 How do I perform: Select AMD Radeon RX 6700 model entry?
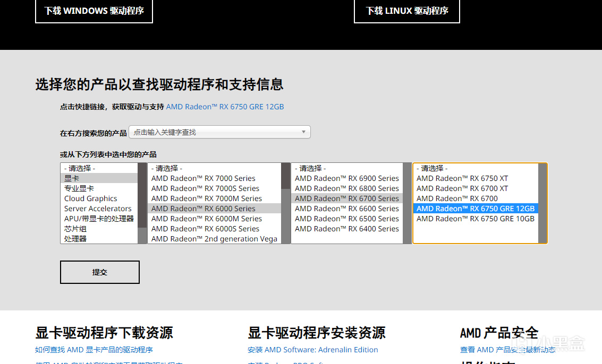[476, 198]
